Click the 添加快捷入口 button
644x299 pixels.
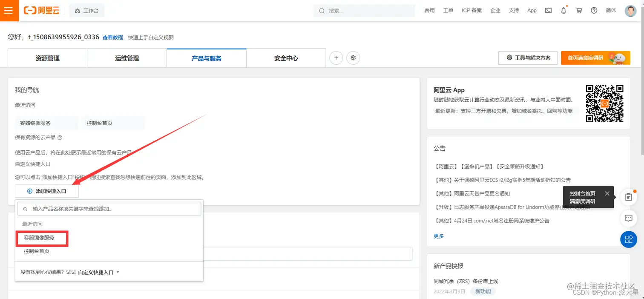tap(47, 191)
